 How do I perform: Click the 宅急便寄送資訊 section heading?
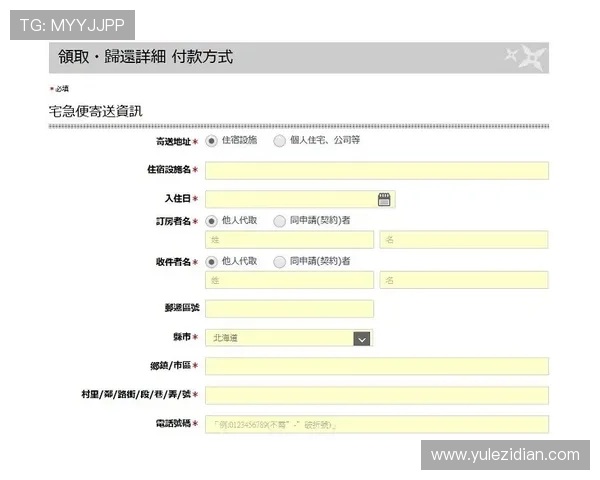pyautogui.click(x=96, y=111)
